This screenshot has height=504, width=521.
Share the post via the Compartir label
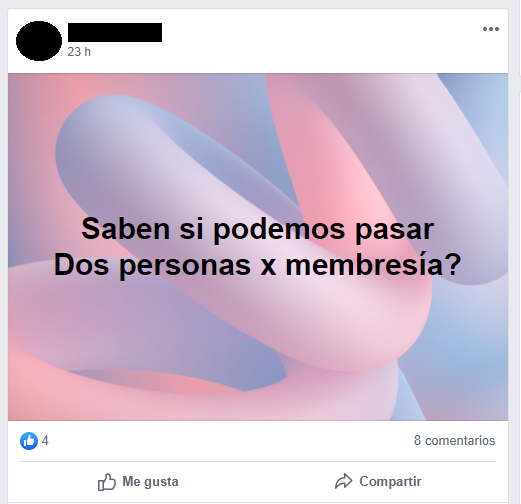coord(390,481)
